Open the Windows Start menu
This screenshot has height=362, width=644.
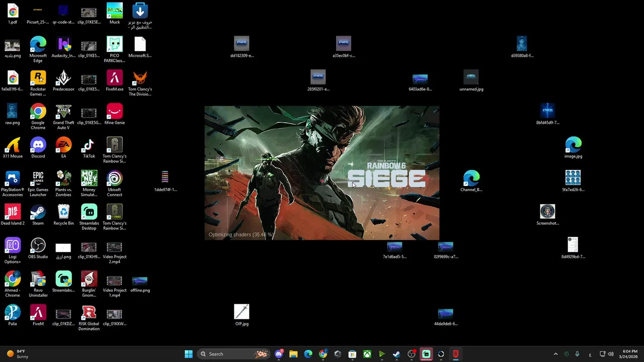coord(189,354)
